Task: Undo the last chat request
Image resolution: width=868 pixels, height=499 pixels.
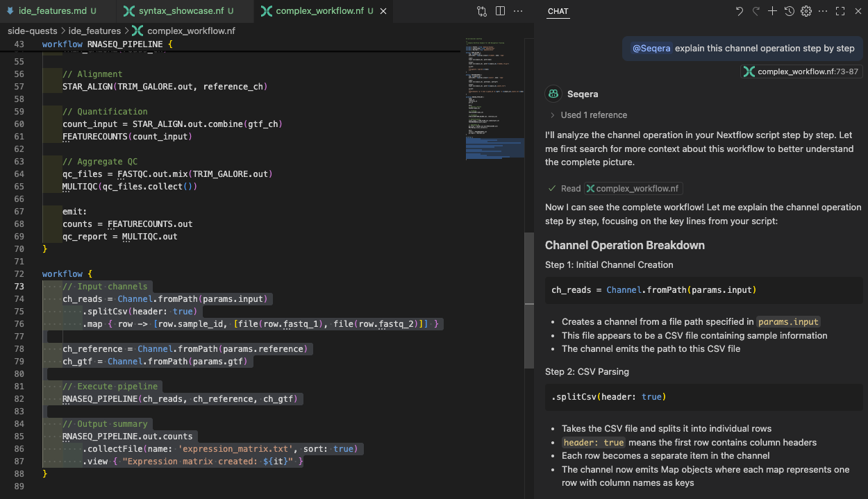Action: [740, 11]
